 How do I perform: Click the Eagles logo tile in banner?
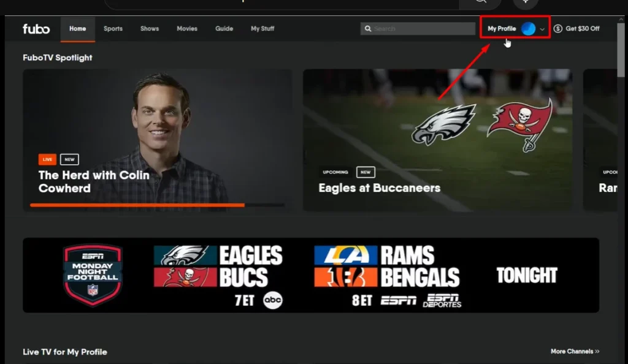click(x=185, y=255)
